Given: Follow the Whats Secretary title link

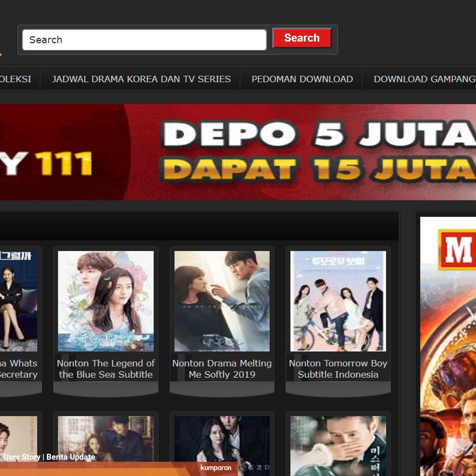Looking at the screenshot, I should click(x=19, y=369).
